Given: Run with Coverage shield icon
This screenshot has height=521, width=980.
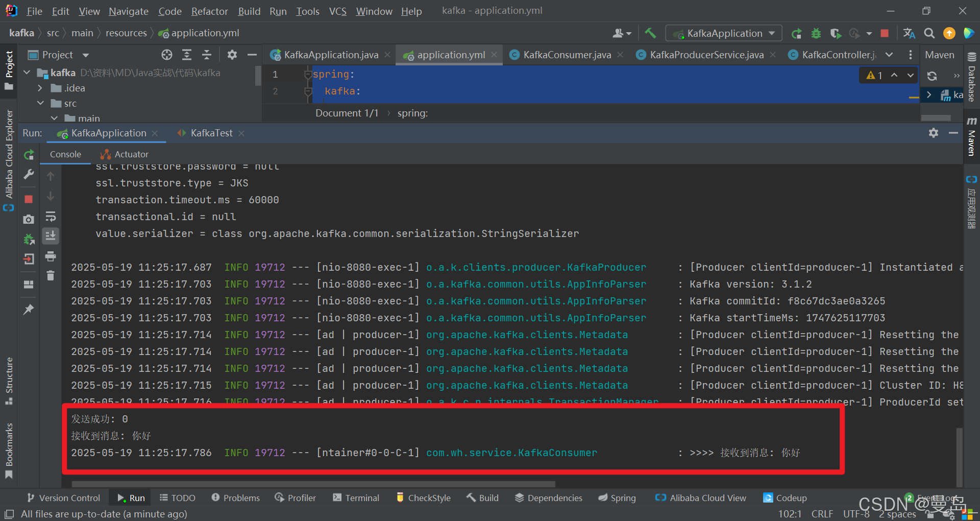Looking at the screenshot, I should 836,34.
